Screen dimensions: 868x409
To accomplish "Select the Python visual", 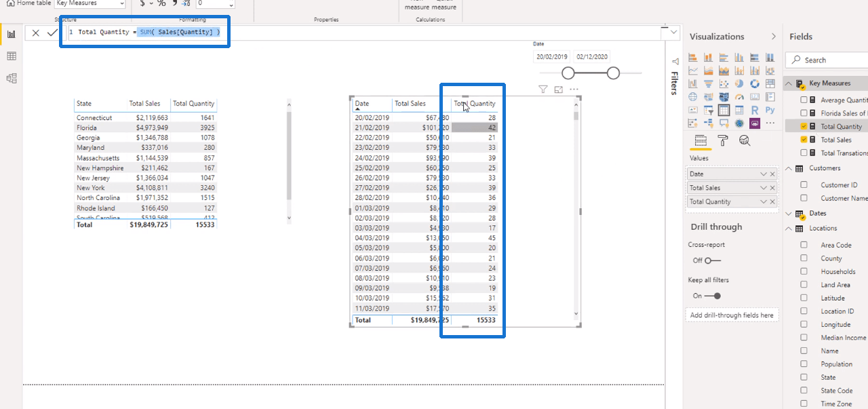I will point(770,110).
